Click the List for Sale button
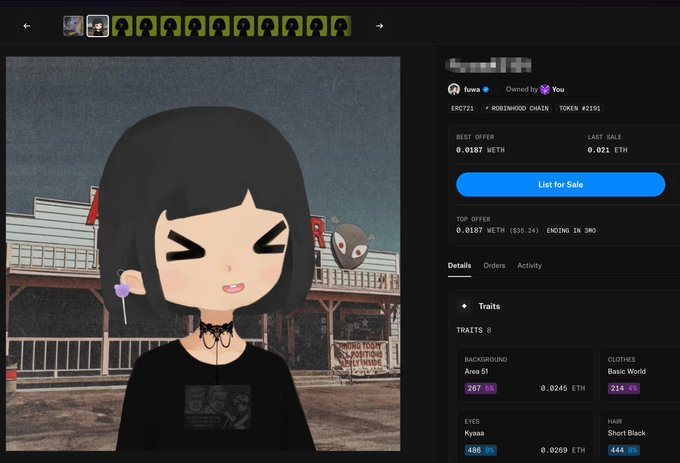 [x=560, y=185]
